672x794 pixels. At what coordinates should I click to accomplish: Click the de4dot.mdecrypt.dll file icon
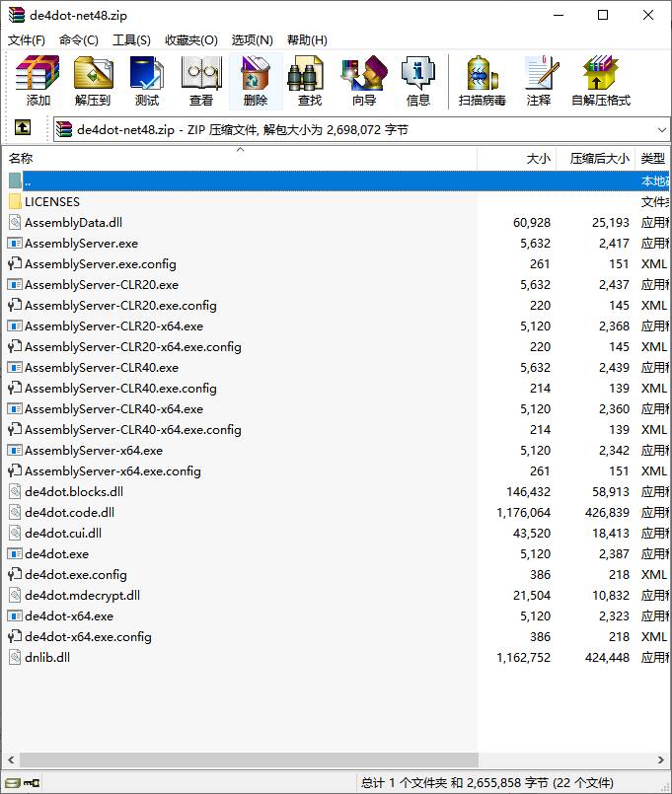click(x=15, y=595)
